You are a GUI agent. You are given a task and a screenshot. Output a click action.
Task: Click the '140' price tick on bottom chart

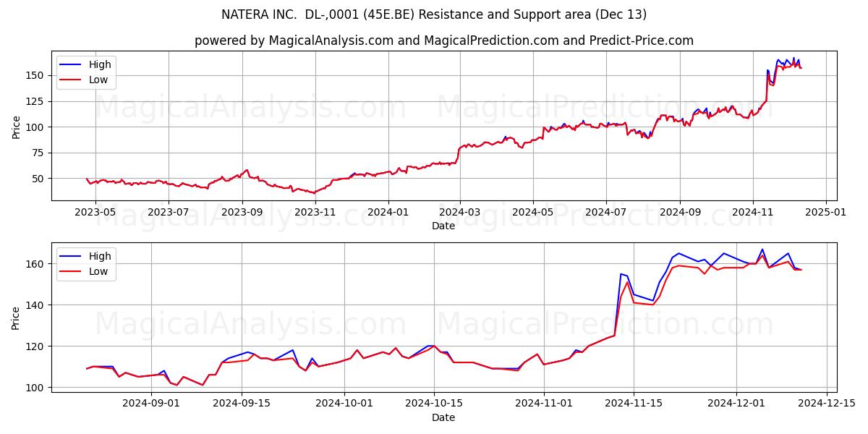point(36,305)
